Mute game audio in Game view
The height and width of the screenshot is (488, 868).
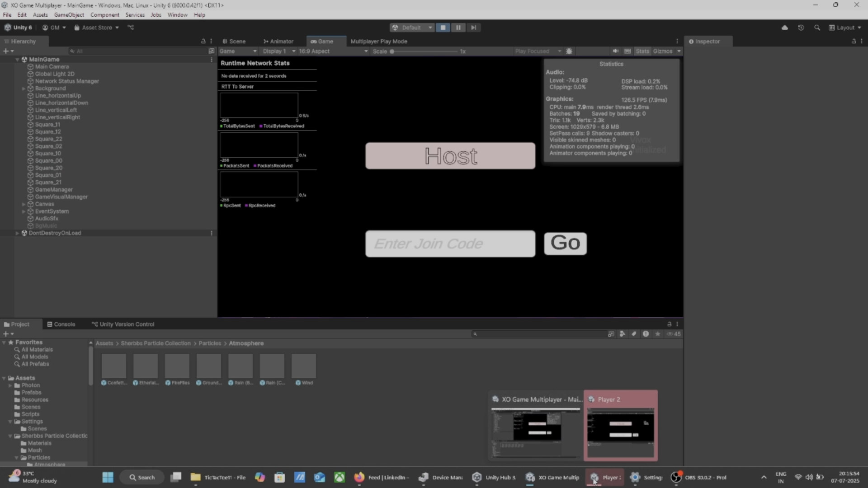coord(615,51)
